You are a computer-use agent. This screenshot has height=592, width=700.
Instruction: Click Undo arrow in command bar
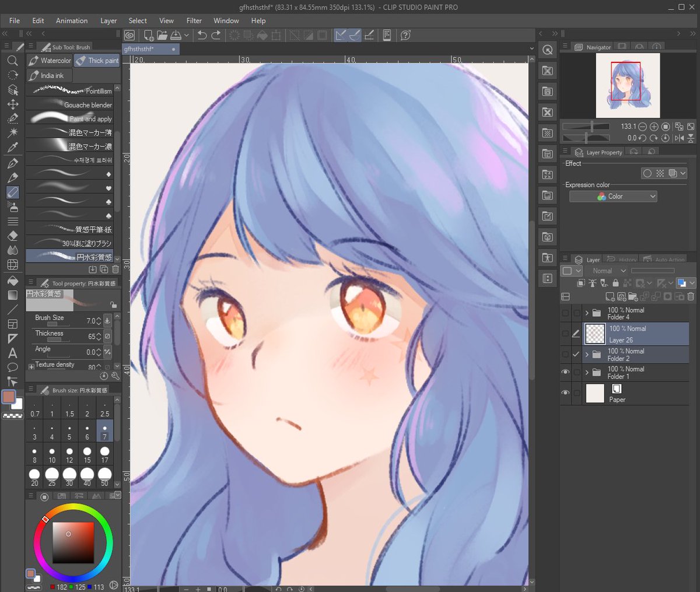point(202,36)
